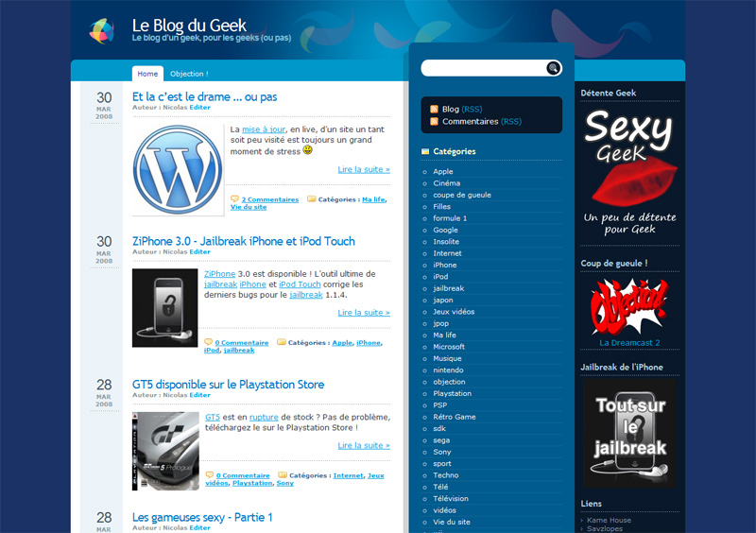Focus the search input field
This screenshot has width=756, height=533.
tap(484, 68)
